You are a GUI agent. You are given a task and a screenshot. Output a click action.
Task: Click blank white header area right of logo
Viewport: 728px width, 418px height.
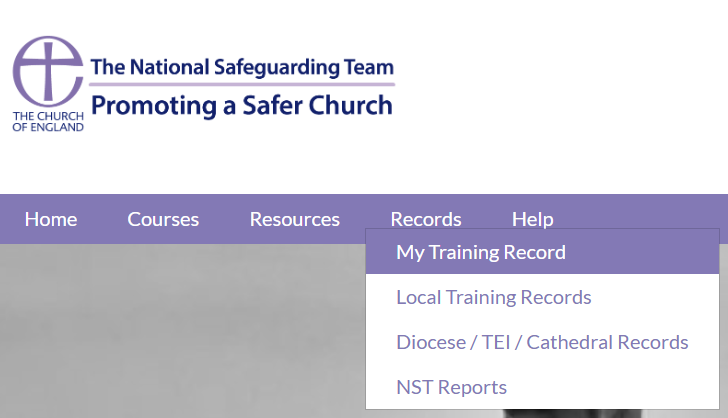click(x=560, y=90)
